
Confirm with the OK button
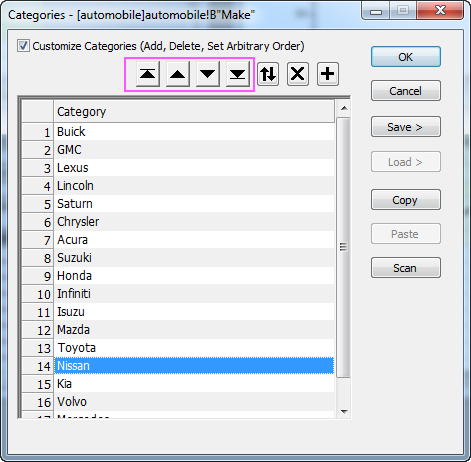coord(406,57)
